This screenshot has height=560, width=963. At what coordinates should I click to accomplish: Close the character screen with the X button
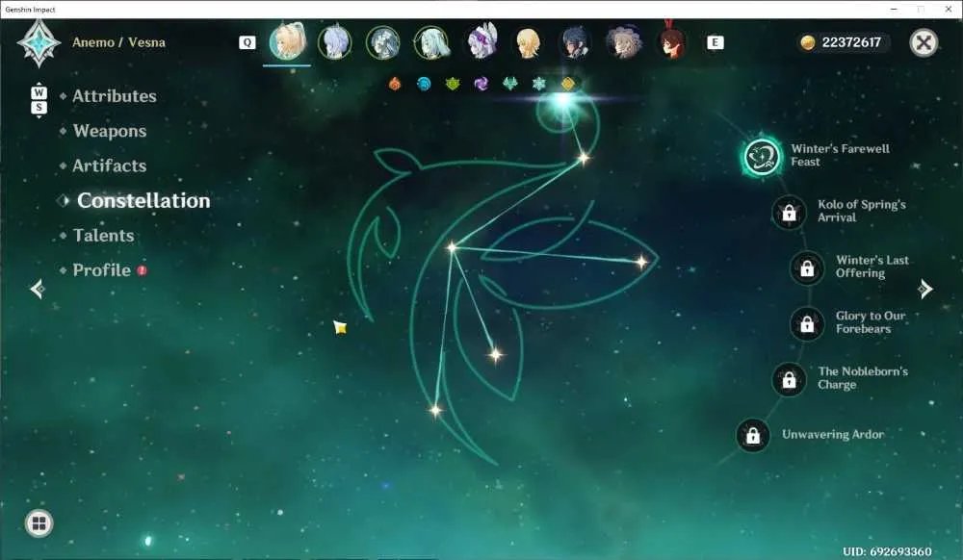(924, 42)
